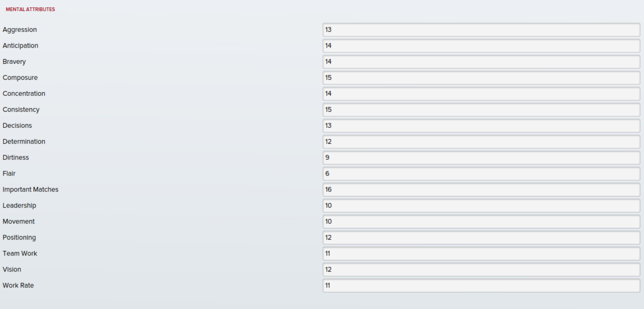Edit the Consistency value box
The image size is (644, 309).
coord(481,110)
